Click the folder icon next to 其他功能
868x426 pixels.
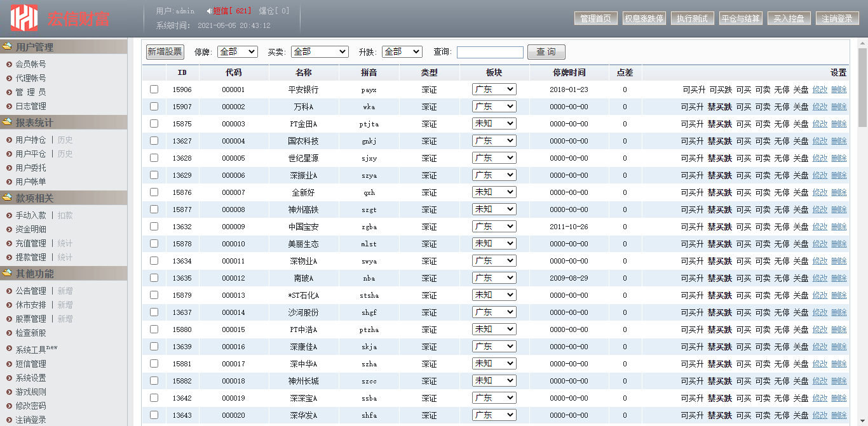pyautogui.click(x=7, y=273)
